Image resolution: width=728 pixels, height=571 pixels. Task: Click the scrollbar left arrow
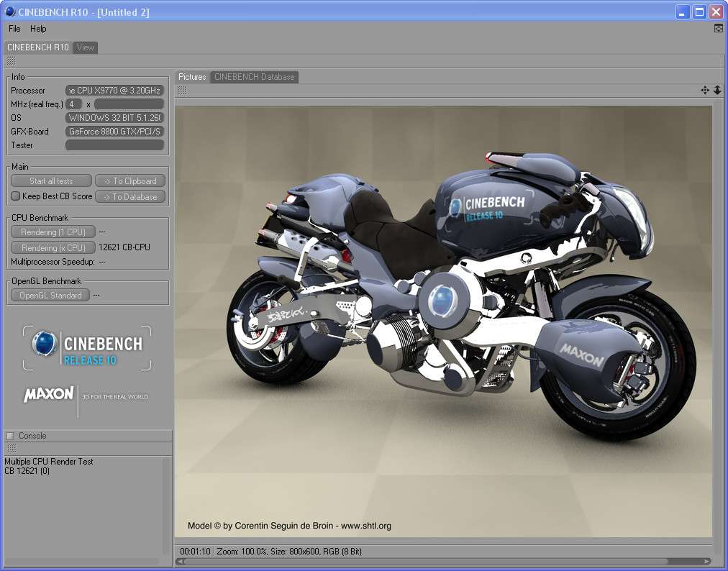[x=181, y=562]
